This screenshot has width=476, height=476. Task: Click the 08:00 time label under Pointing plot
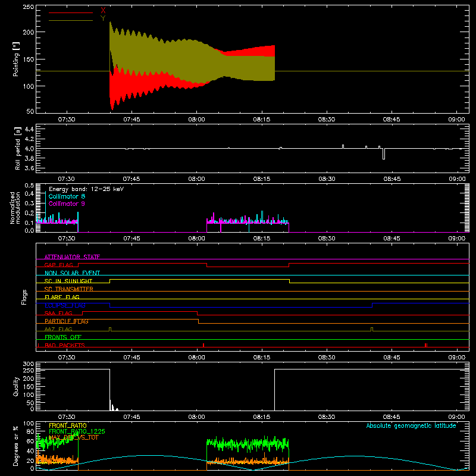[x=197, y=120]
